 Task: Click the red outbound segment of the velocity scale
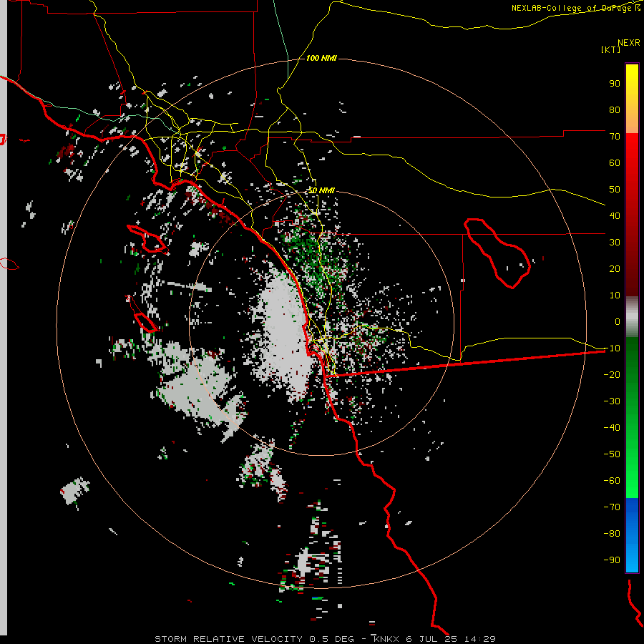coord(632,215)
